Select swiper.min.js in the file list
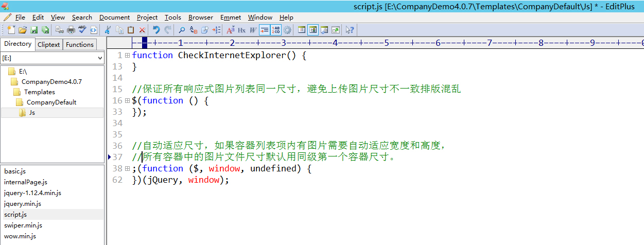Screen dimensions: 644x245 (x=23, y=225)
